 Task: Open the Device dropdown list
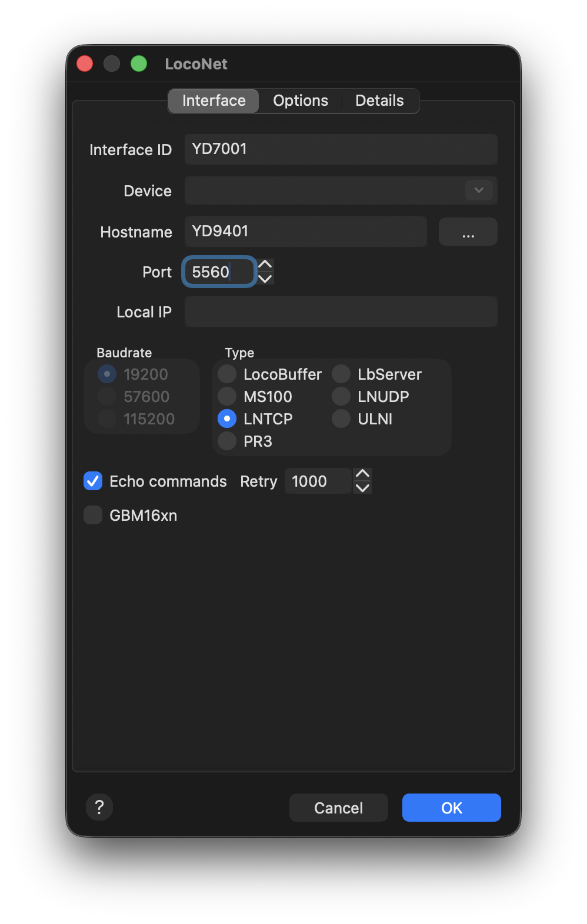tap(479, 190)
